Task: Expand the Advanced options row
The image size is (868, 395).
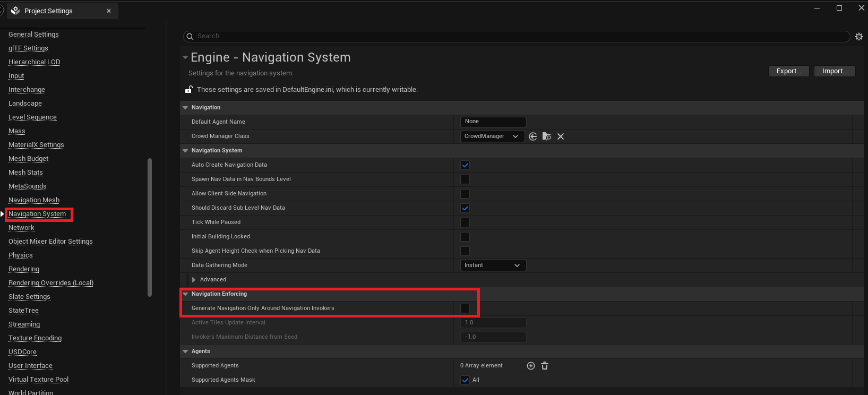Action: pyautogui.click(x=194, y=280)
